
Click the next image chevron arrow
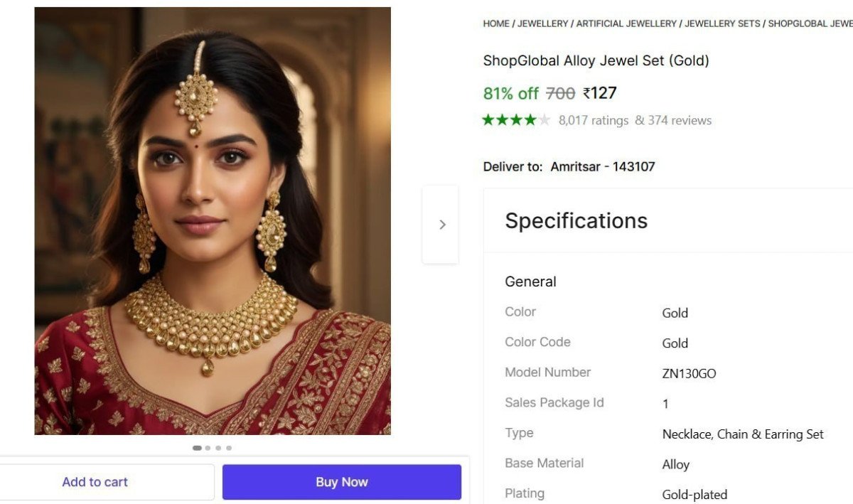click(x=441, y=225)
